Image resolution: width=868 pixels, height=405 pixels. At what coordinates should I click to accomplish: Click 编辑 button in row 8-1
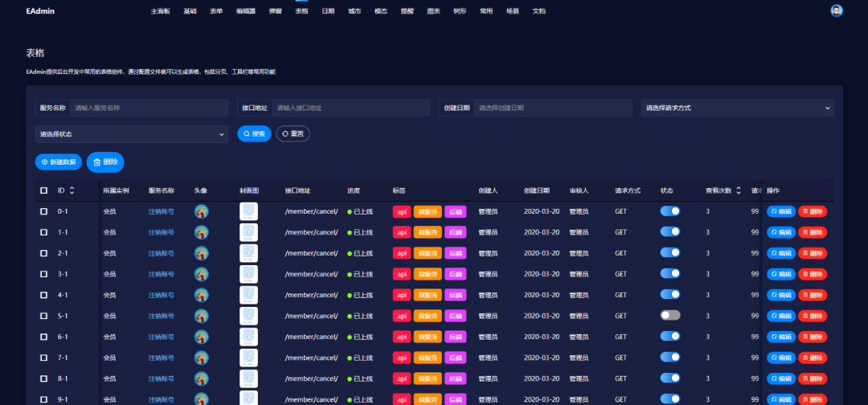coord(781,378)
